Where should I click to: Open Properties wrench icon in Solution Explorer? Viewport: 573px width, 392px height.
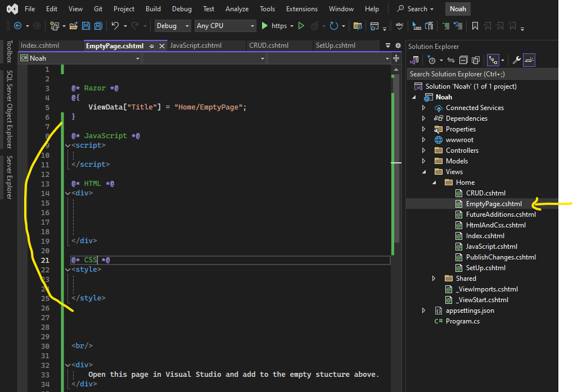click(x=516, y=60)
